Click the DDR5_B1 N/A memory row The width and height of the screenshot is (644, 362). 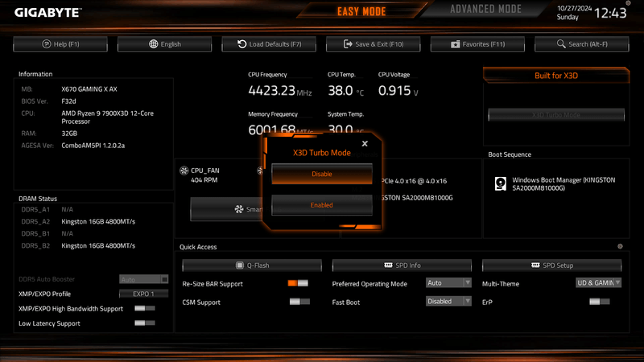pos(47,234)
